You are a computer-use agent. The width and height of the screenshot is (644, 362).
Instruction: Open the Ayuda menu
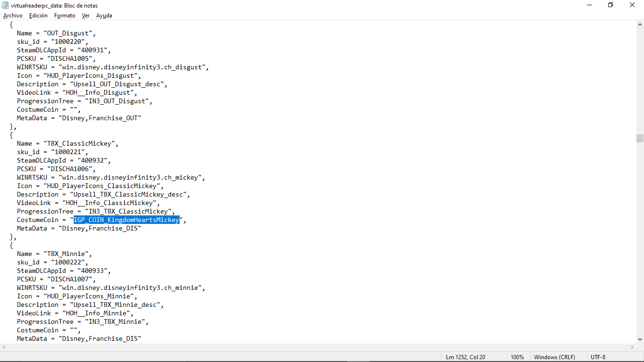[104, 16]
